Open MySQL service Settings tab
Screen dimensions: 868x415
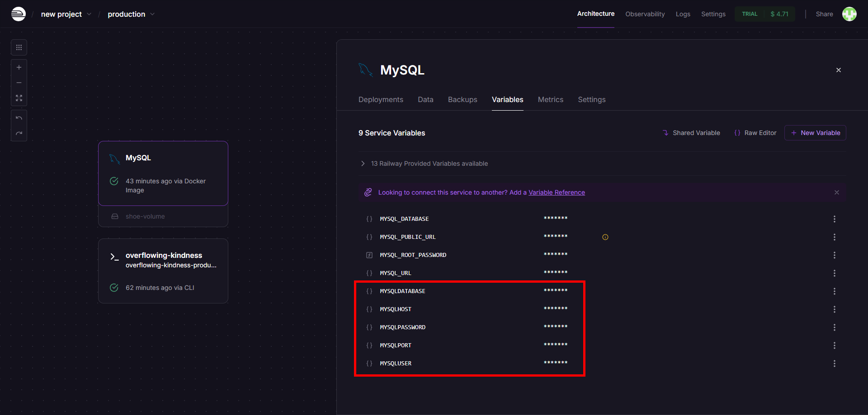pyautogui.click(x=591, y=99)
